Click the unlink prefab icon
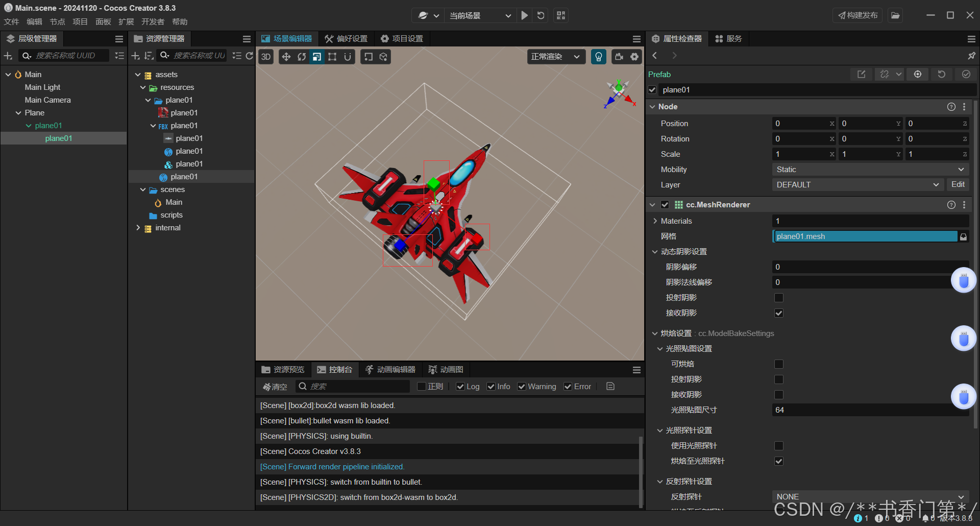 point(885,75)
